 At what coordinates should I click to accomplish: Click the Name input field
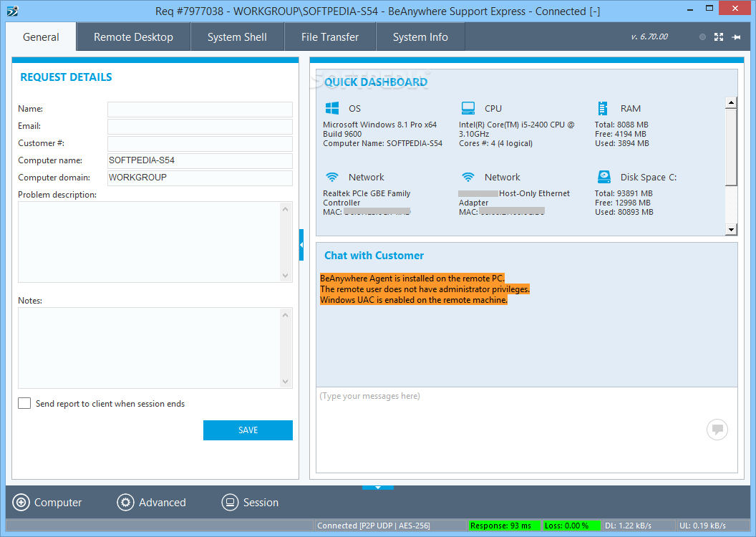(200, 110)
